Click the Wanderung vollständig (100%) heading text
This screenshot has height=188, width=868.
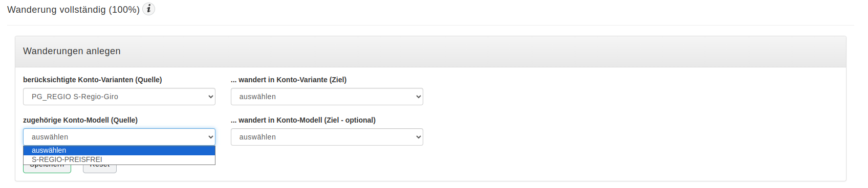click(73, 10)
